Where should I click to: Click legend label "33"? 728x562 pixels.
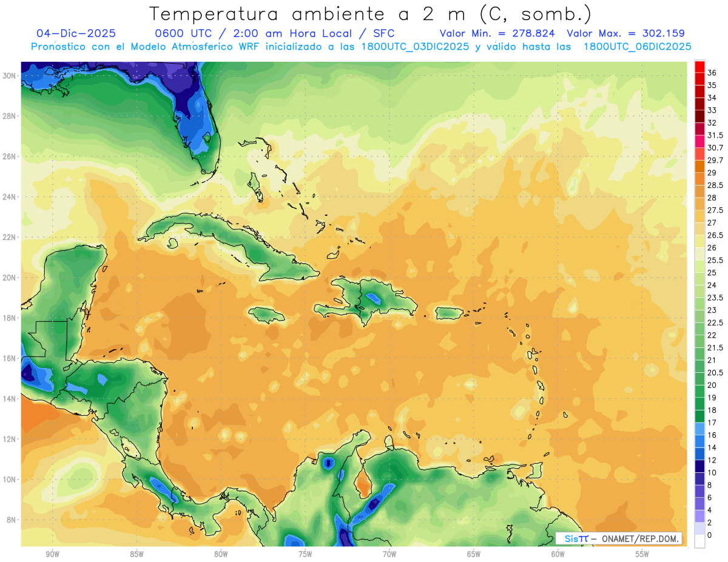(712, 110)
